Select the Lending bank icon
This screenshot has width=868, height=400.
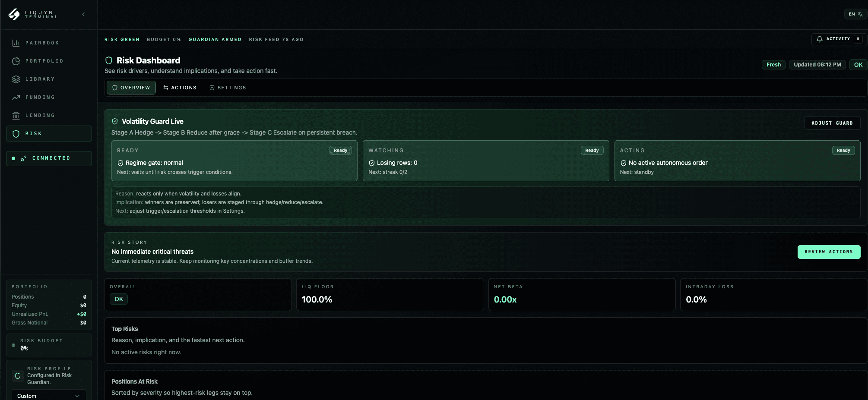(16, 115)
